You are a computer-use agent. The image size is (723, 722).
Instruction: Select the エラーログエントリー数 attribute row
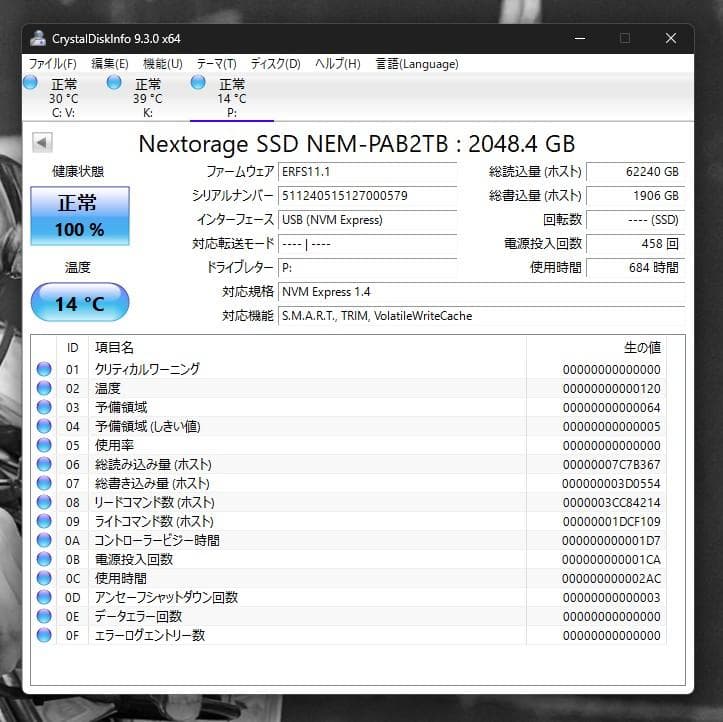pos(349,635)
